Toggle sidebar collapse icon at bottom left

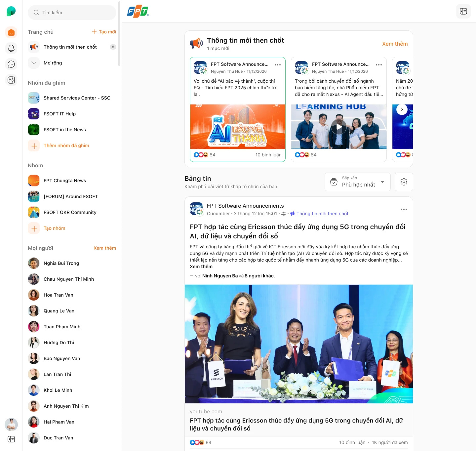click(x=11, y=439)
